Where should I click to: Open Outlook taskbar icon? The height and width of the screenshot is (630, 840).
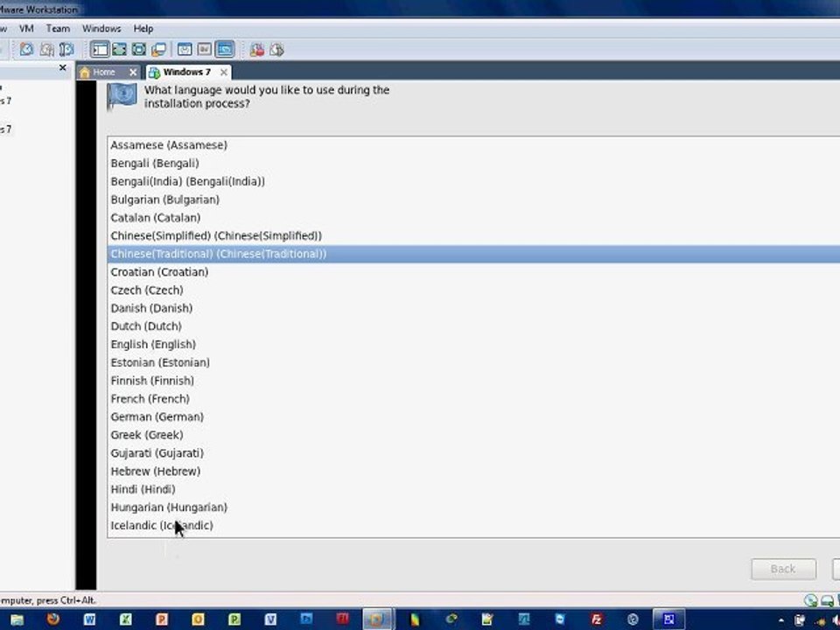click(198, 619)
